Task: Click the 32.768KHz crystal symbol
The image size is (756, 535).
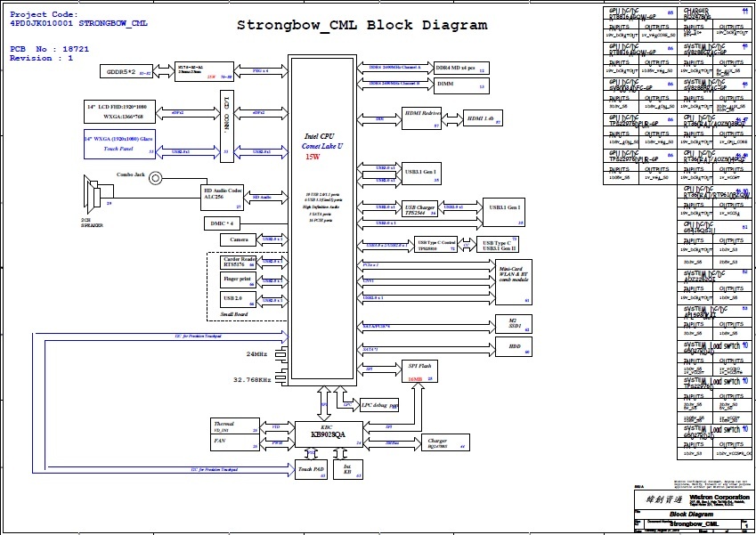Action: [280, 376]
